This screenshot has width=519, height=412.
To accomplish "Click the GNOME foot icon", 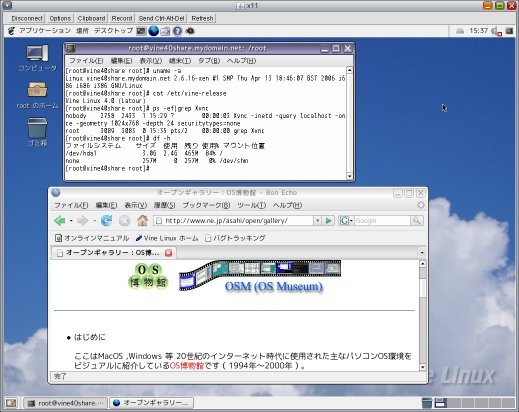I will (11, 31).
